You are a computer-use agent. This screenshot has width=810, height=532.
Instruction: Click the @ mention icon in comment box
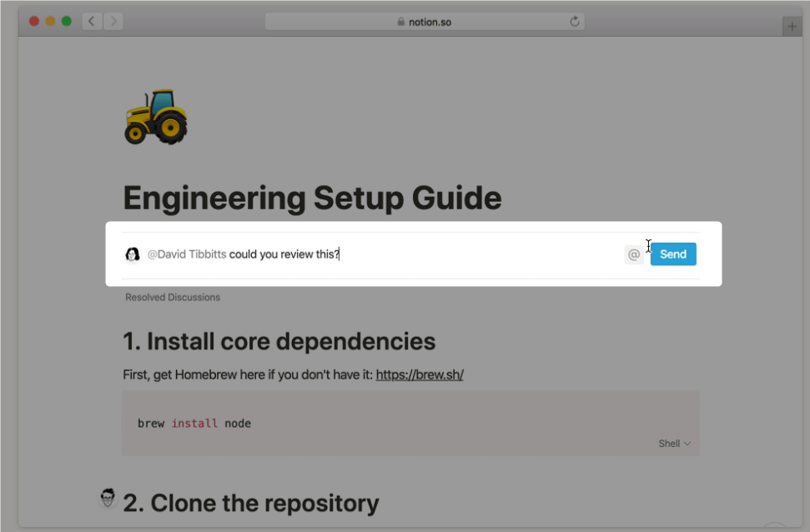pyautogui.click(x=634, y=254)
